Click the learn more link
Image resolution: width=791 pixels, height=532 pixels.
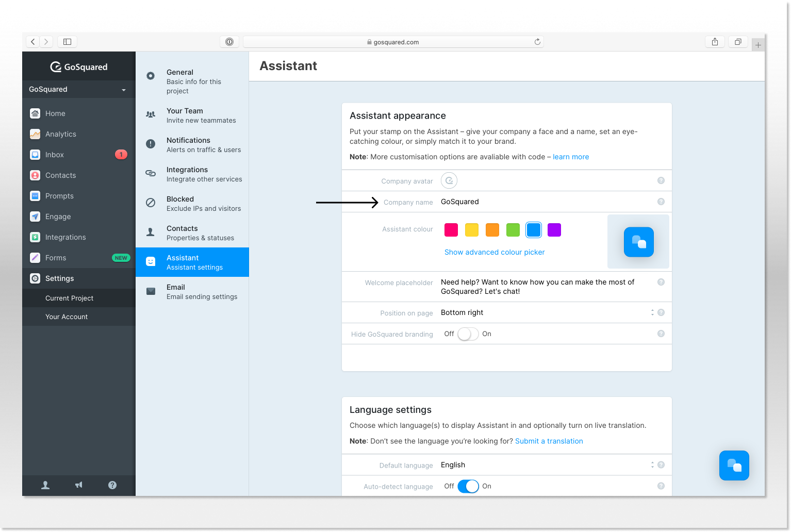pos(571,157)
